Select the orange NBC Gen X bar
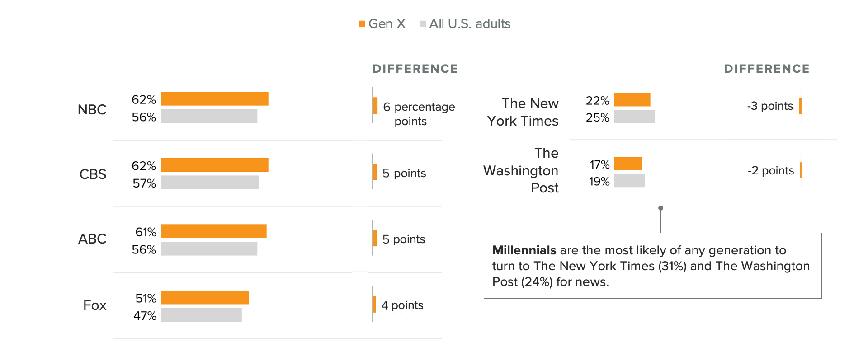This screenshot has width=868, height=347. click(x=215, y=98)
